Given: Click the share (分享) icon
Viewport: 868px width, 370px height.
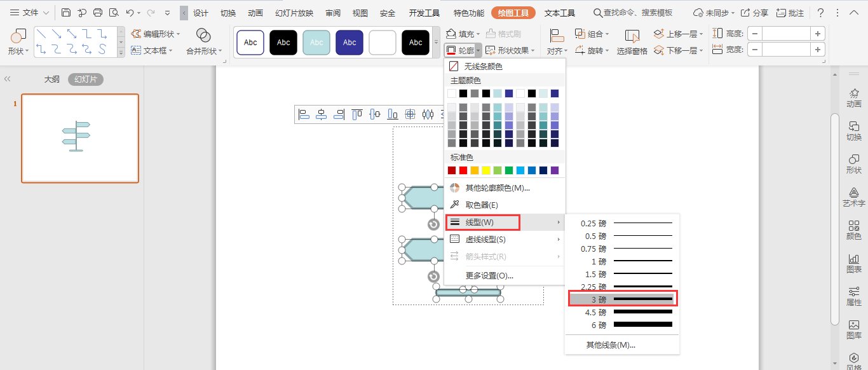Looking at the screenshot, I should 755,13.
